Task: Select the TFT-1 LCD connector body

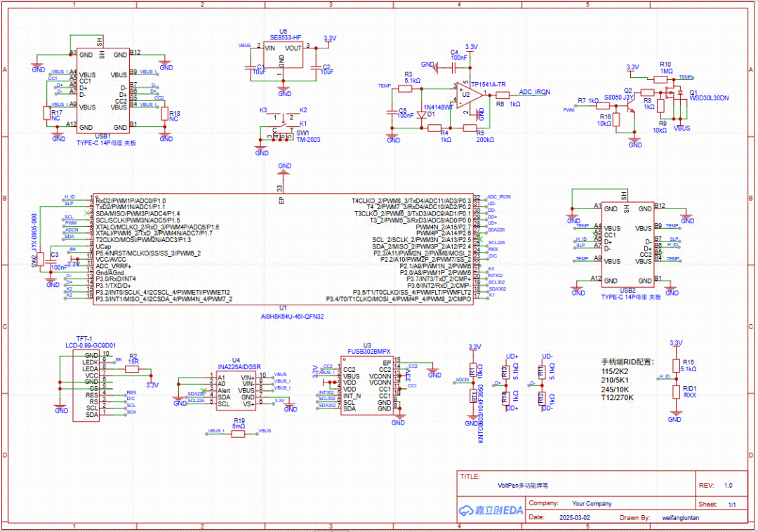Action: (x=86, y=385)
